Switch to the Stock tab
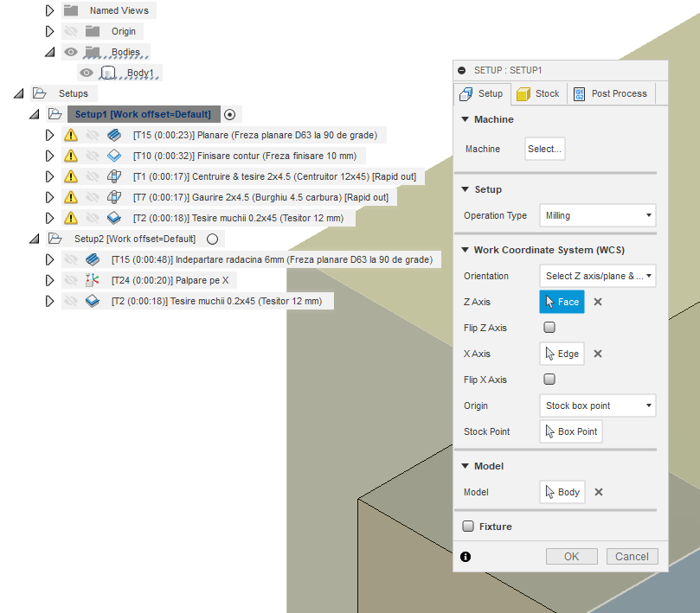 (x=538, y=93)
